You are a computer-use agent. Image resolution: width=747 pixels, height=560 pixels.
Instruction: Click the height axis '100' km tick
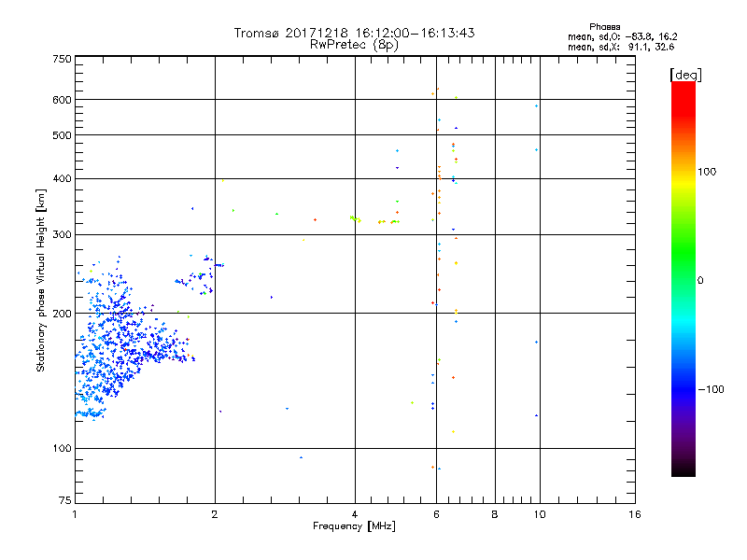coord(62,449)
